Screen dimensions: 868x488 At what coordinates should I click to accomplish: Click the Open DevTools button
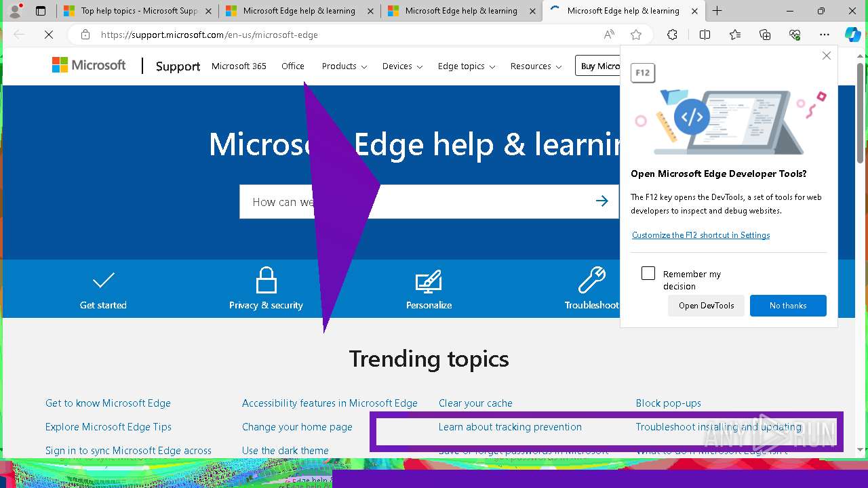click(706, 306)
